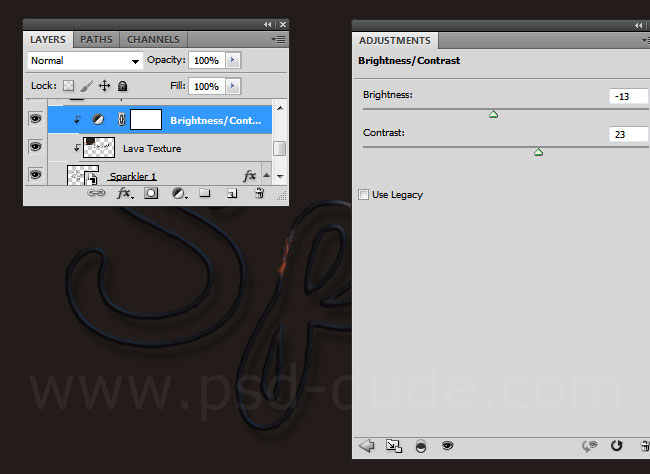
Task: Open the layer style fx menu at panel bottom
Action: point(125,193)
